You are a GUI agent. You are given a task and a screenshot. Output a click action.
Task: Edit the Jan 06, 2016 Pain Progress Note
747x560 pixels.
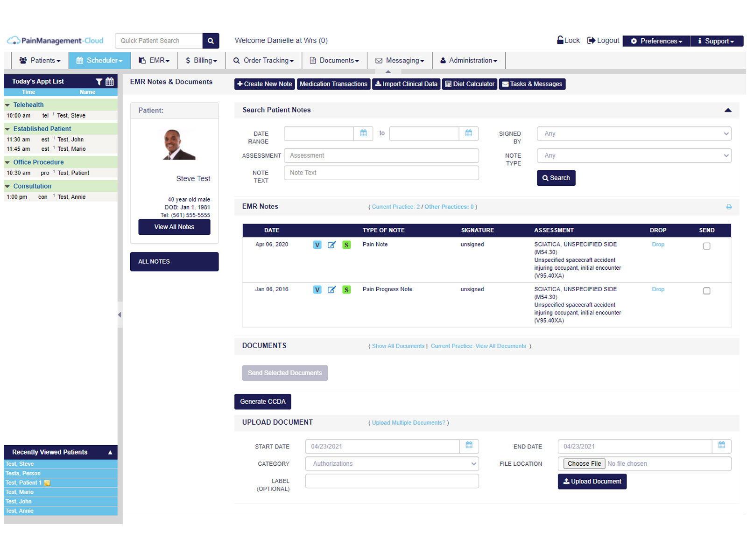tap(331, 290)
